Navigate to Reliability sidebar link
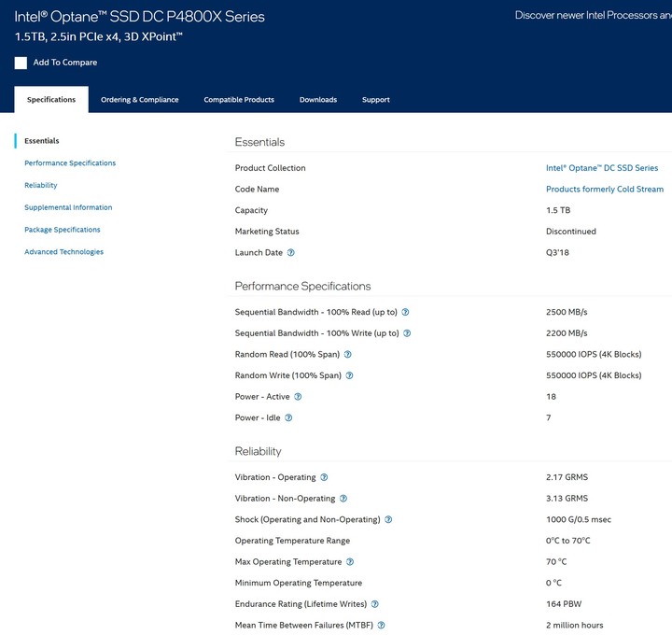Viewport: 672px width, 635px height. click(x=41, y=185)
